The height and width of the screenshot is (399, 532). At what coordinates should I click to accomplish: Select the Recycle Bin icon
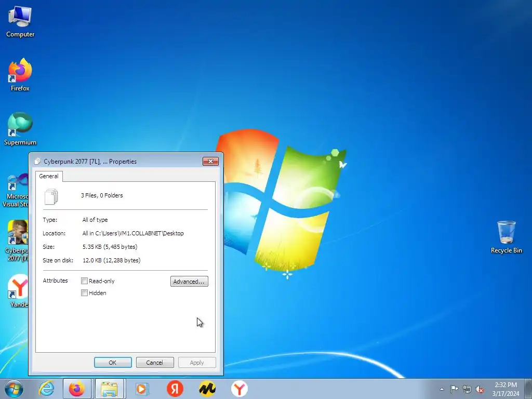(x=506, y=237)
